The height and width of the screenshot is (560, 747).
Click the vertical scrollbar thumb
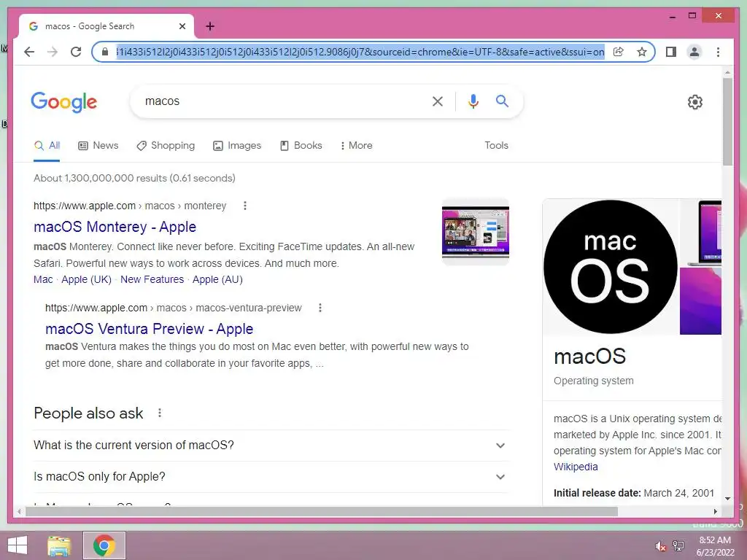pyautogui.click(x=727, y=122)
